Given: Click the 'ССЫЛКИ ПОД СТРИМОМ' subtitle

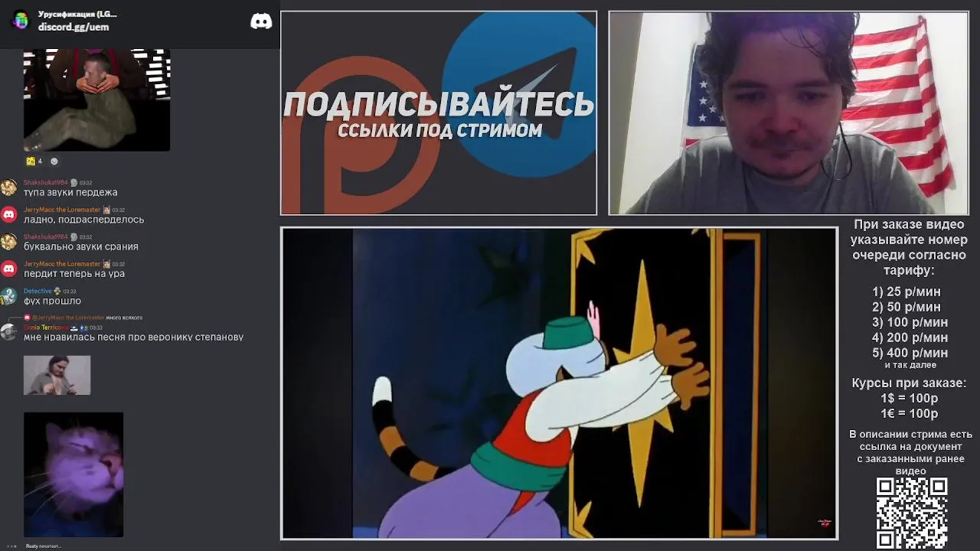Looking at the screenshot, I should pos(440,131).
